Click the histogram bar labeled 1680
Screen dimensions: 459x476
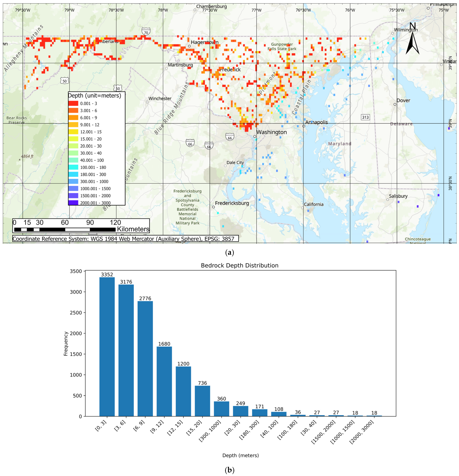point(164,381)
